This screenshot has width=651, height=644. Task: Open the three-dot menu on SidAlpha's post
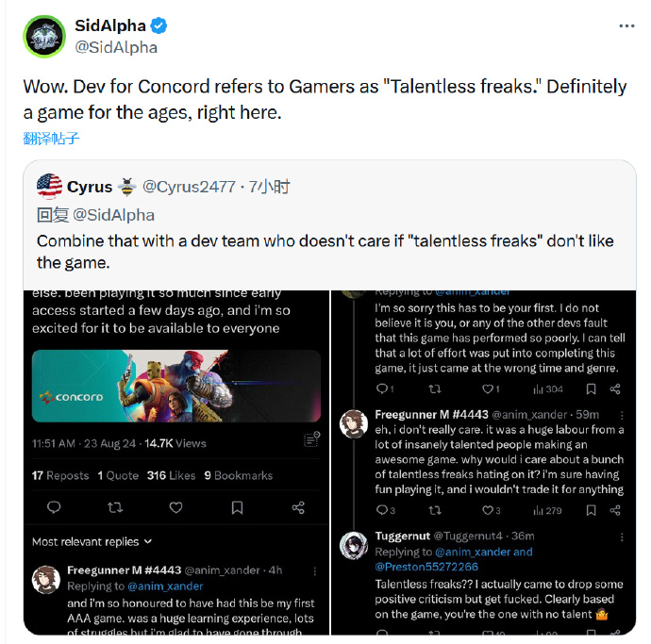point(626,25)
